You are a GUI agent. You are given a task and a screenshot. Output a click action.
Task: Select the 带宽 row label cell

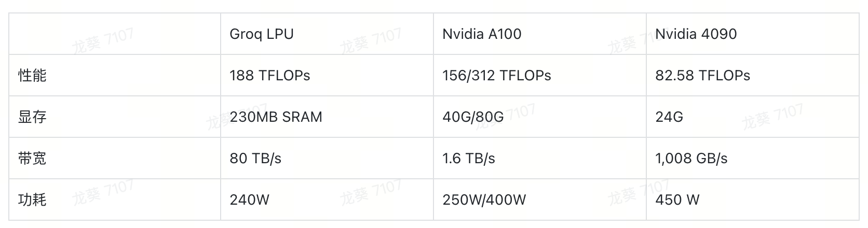pyautogui.click(x=115, y=158)
